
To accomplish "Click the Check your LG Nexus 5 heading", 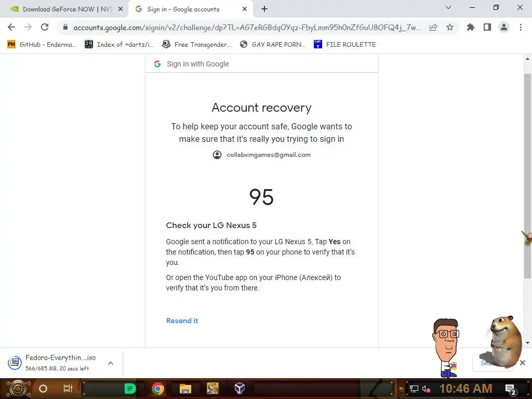I will coord(211,225).
